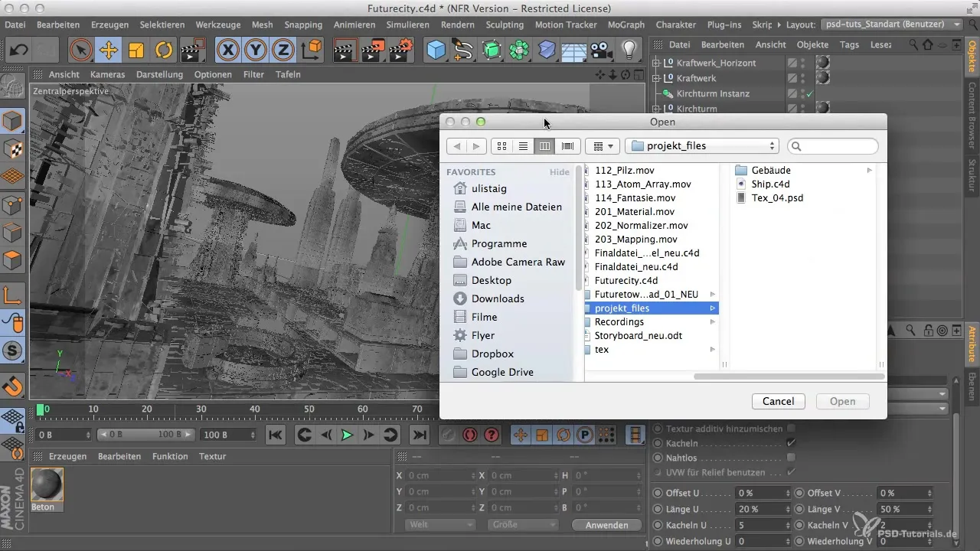
Task: Activate the Scale tool in top toolbar
Action: pos(136,51)
